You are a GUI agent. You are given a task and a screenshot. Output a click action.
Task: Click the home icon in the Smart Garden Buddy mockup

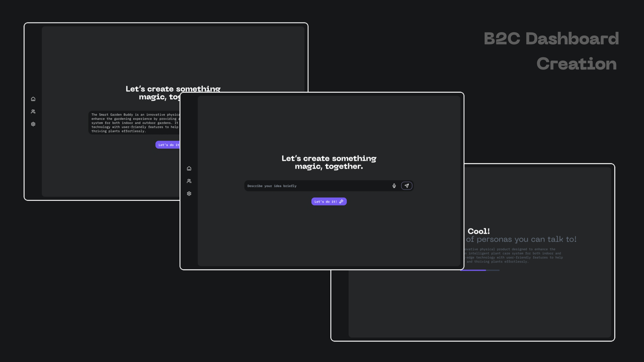33,99
